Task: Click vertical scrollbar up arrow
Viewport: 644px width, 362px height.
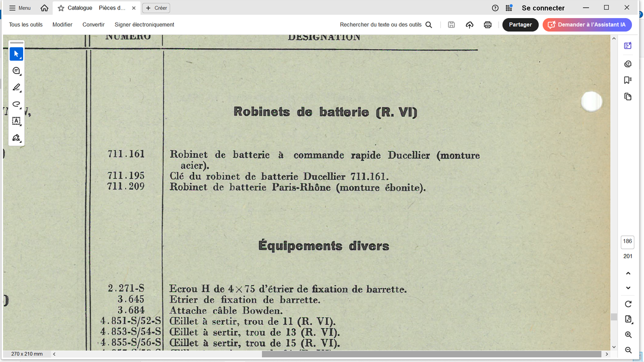Action: [x=614, y=38]
